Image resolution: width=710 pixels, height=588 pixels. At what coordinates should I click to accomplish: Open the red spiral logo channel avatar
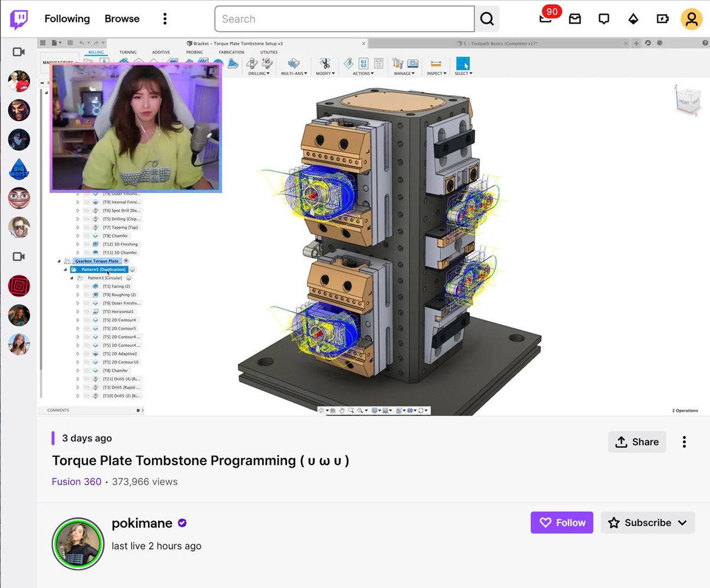pyautogui.click(x=19, y=286)
